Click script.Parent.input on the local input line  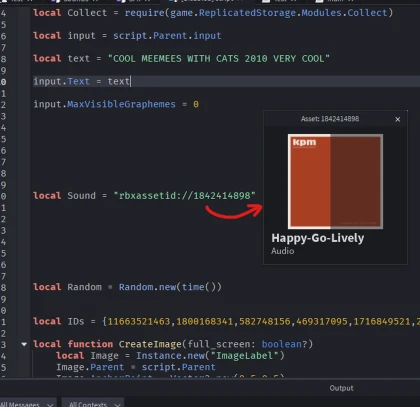[x=167, y=36]
